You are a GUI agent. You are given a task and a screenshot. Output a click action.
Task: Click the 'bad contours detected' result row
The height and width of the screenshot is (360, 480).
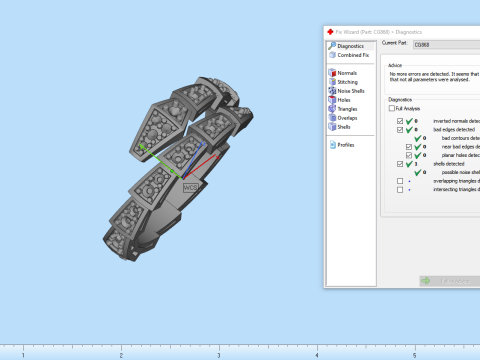[x=447, y=138]
